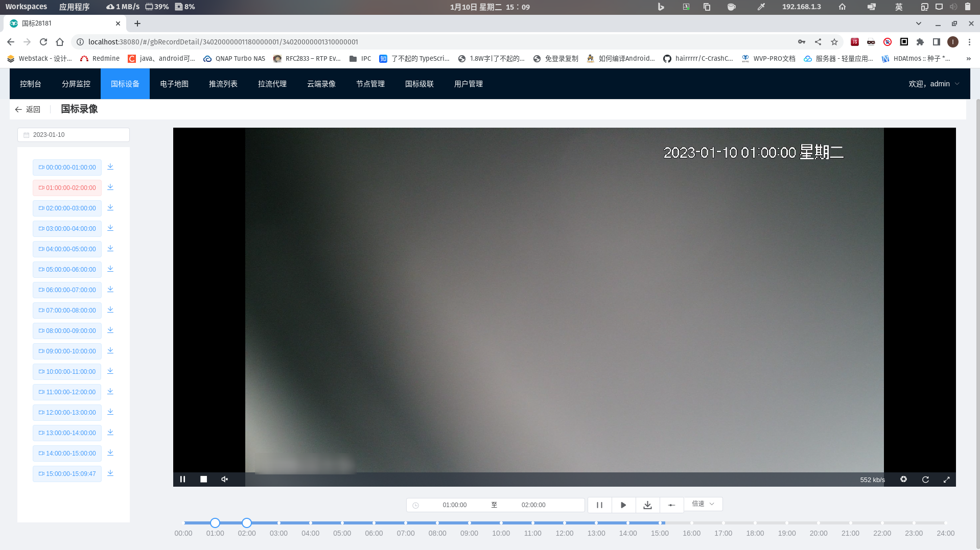Viewport: 980px width, 550px height.
Task: Click the 返回 back link
Action: [28, 109]
